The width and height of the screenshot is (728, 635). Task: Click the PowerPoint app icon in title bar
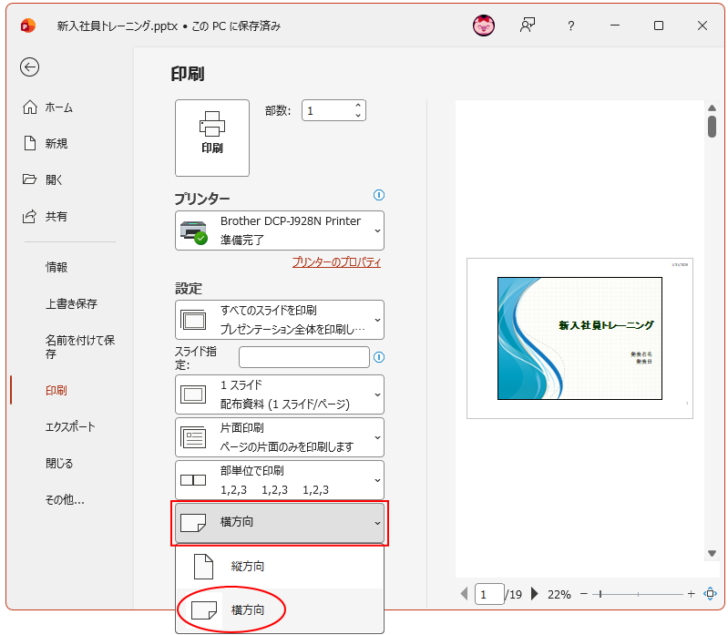[x=28, y=26]
